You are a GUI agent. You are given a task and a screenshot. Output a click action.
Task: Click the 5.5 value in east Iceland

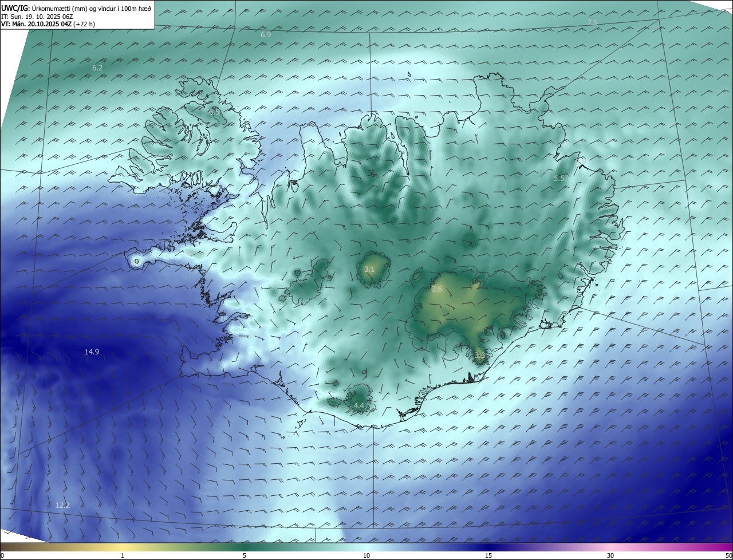click(559, 179)
